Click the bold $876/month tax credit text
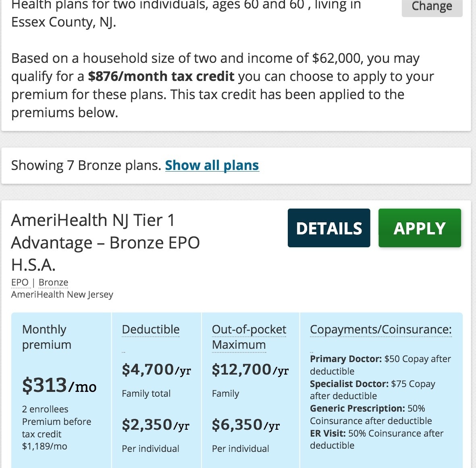The width and height of the screenshot is (476, 468). (x=161, y=76)
